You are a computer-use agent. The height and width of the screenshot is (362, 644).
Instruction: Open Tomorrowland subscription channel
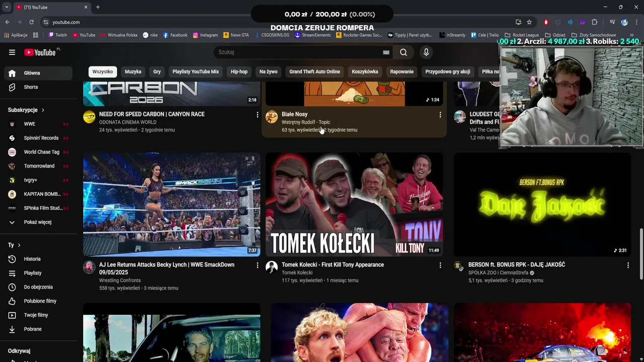(38, 166)
